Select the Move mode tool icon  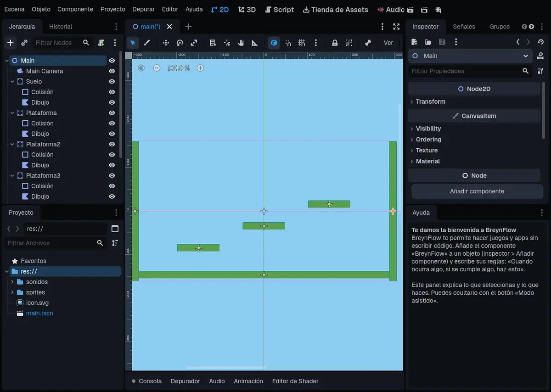pos(166,43)
